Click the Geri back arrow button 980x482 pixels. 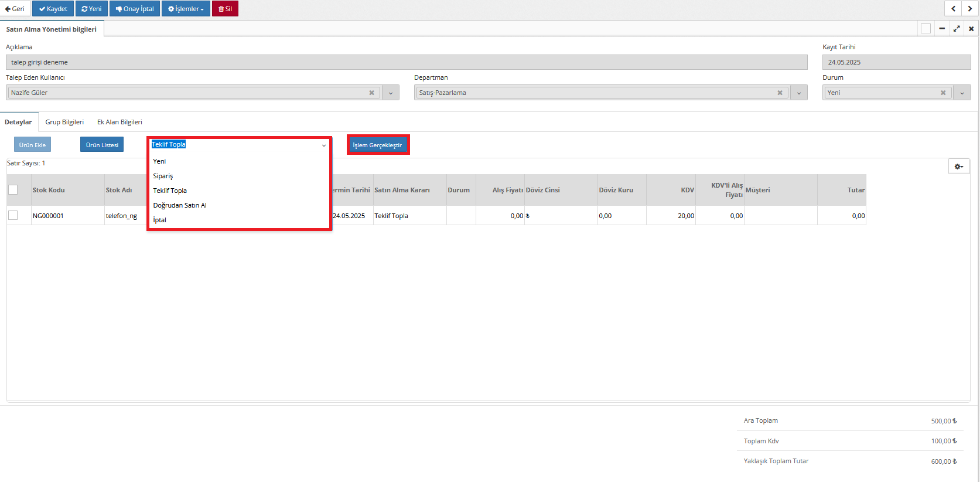tap(15, 9)
